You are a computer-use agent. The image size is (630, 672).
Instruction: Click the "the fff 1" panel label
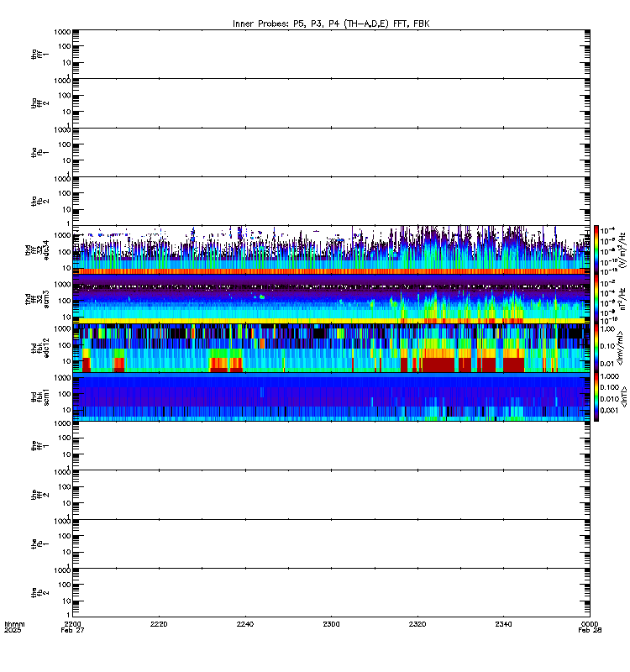tap(40, 446)
